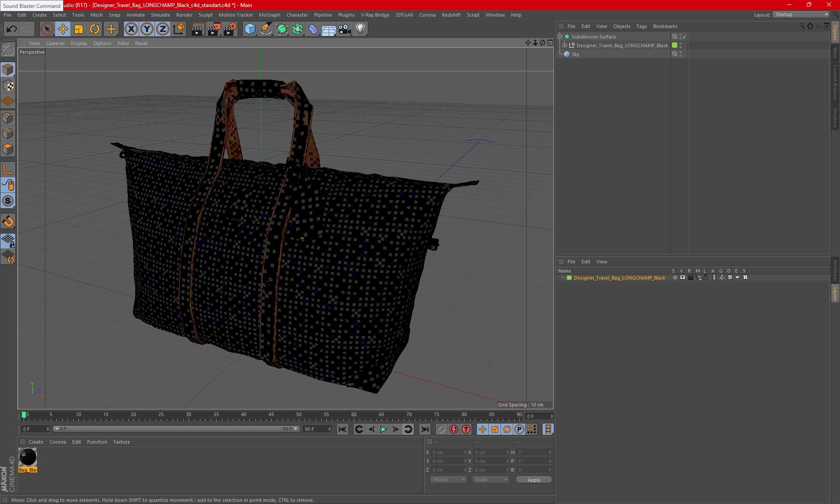Activate the Scale tool in the top toolbar
Viewport: 840px width, 504px height.
(79, 29)
